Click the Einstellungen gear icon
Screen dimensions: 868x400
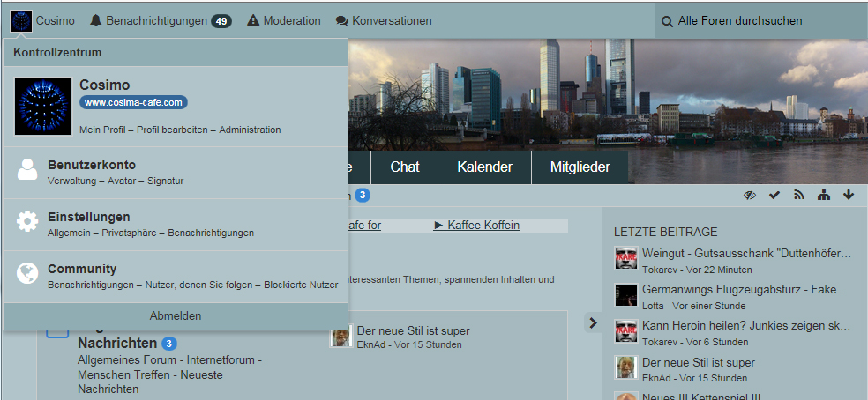click(x=27, y=221)
